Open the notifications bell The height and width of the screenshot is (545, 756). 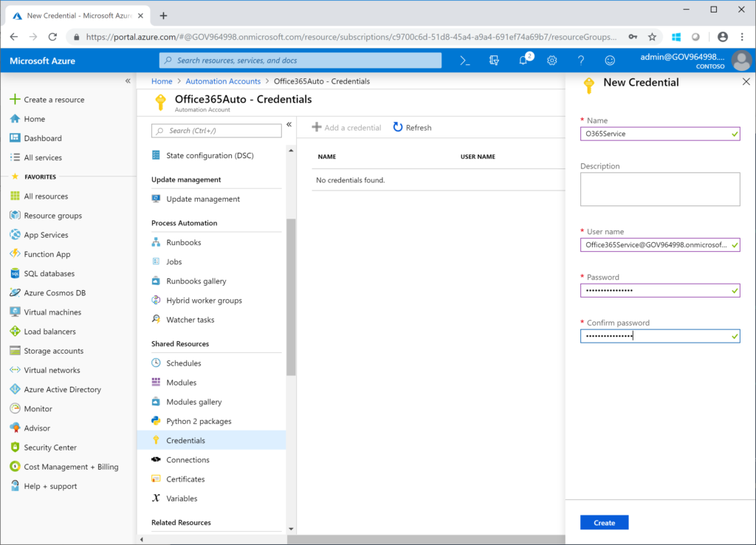[522, 60]
